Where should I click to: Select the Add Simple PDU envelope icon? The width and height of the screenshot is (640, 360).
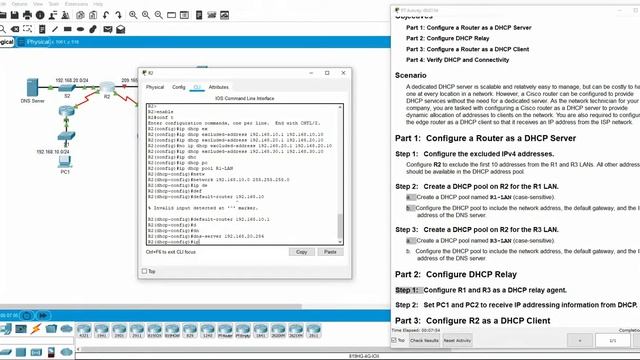pyautogui.click(x=108, y=29)
